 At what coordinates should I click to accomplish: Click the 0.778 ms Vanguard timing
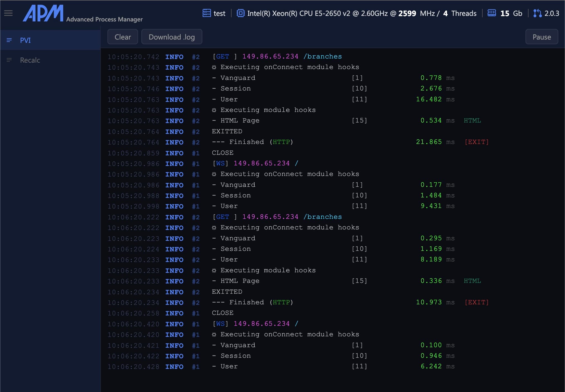point(437,78)
